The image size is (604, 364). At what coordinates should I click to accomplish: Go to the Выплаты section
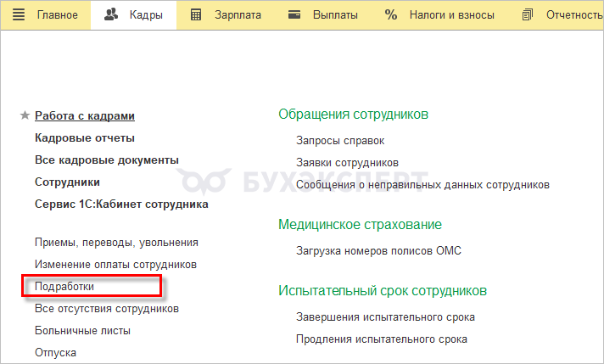point(335,15)
